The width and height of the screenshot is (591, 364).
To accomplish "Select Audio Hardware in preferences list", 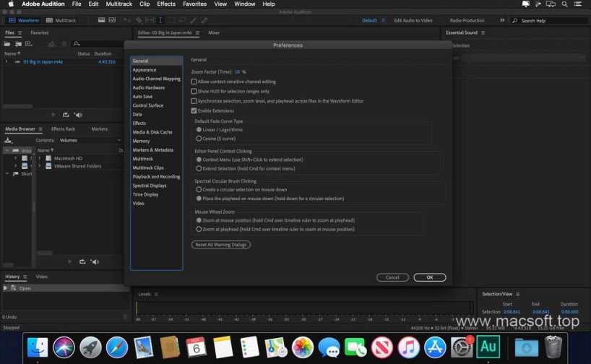I will pos(148,87).
